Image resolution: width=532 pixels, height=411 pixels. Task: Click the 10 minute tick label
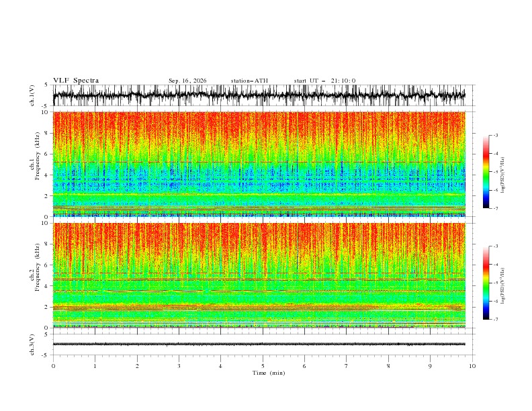pyautogui.click(x=472, y=366)
